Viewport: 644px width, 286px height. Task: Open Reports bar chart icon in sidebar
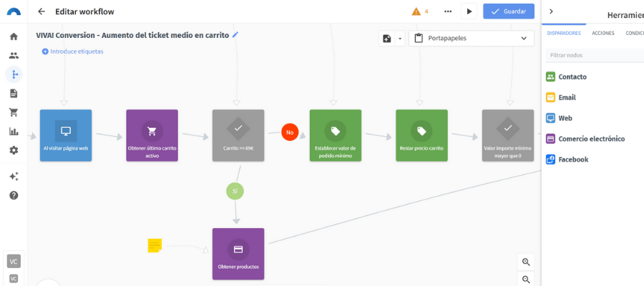click(14, 132)
